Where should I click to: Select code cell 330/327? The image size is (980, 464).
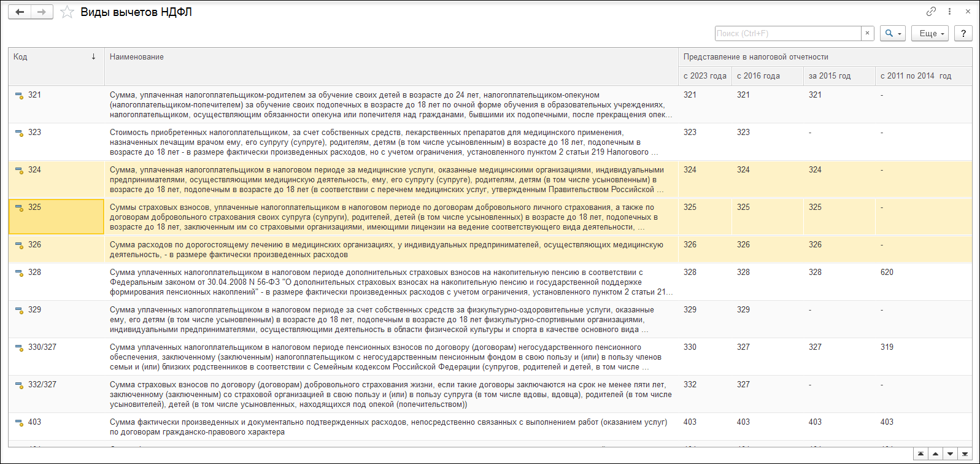point(56,357)
